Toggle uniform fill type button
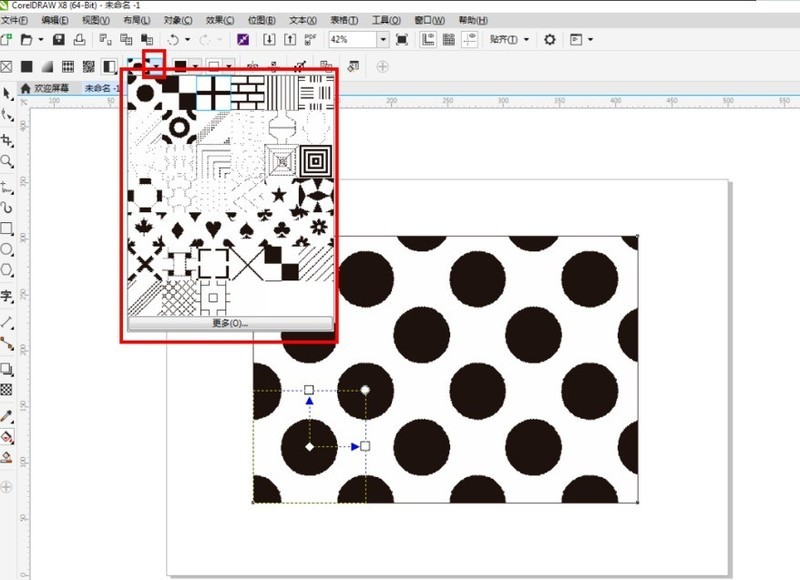Screen dimensions: 800x580 click(x=27, y=66)
